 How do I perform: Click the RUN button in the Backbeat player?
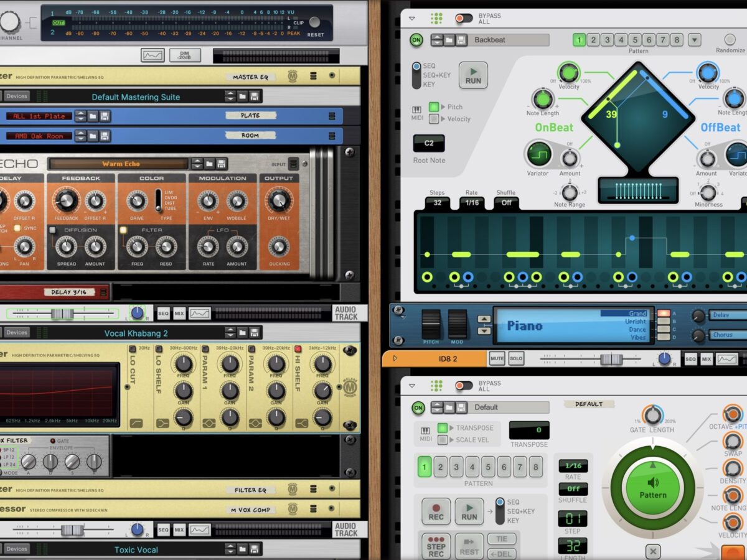pos(473,75)
